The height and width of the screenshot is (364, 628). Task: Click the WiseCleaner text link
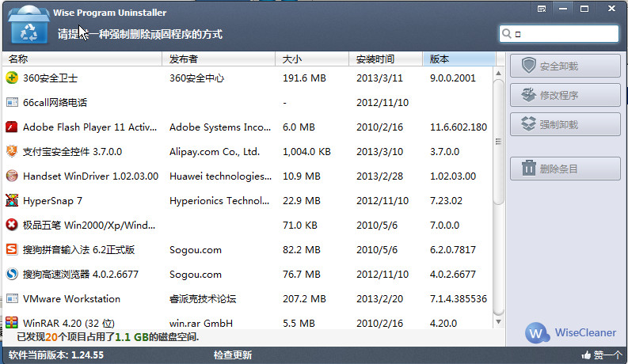(585, 333)
